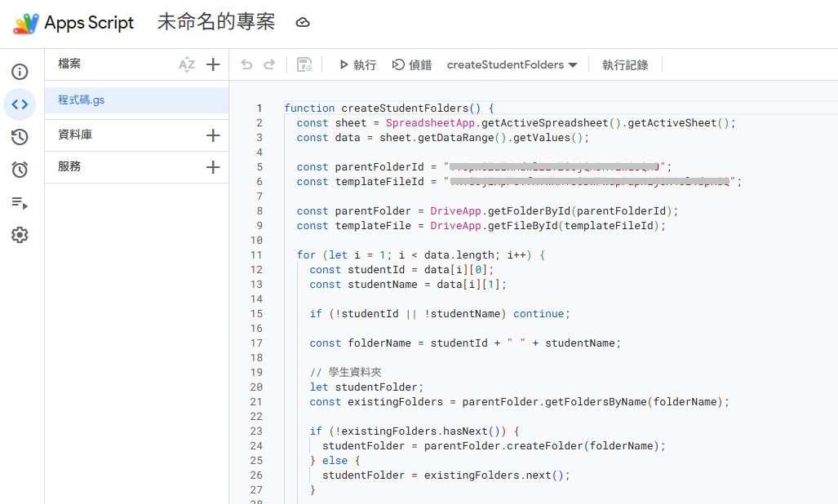
Task: Select the 程式碼.gs file
Action: tap(82, 100)
